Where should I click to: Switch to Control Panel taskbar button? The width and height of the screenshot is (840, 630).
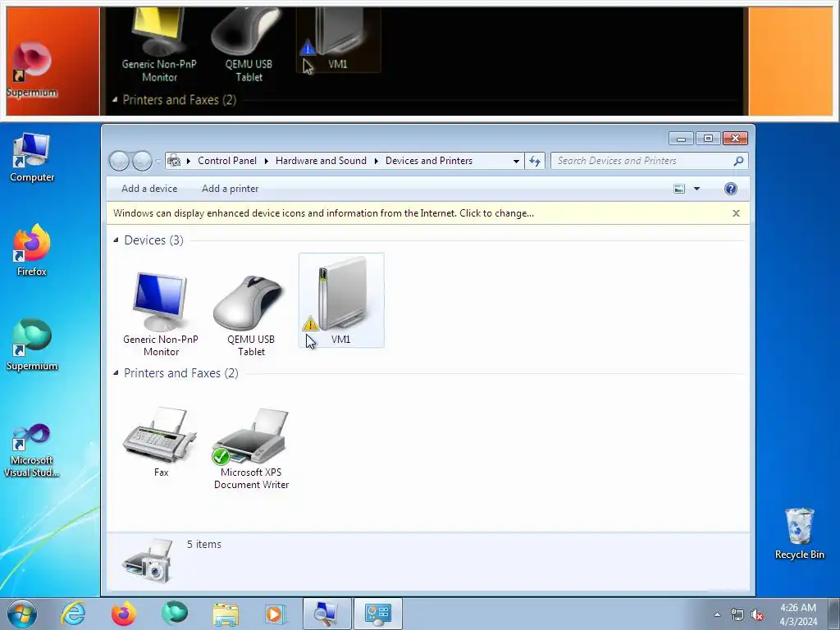[377, 614]
